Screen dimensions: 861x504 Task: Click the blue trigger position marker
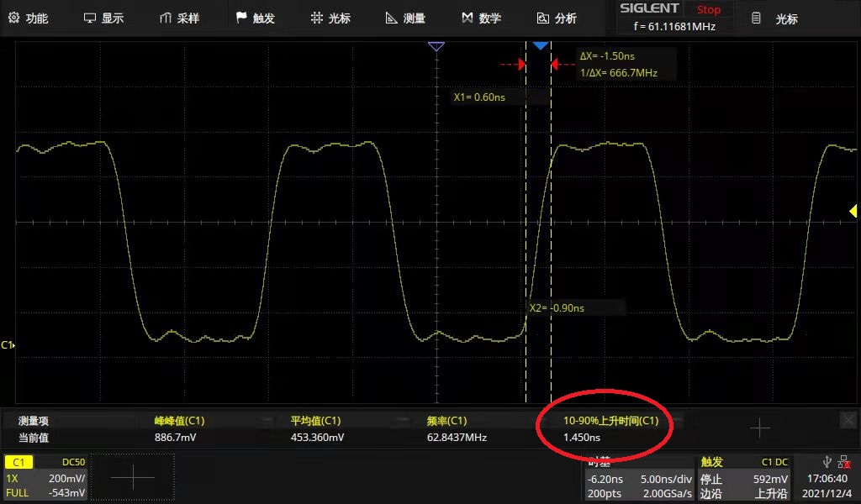click(x=541, y=45)
